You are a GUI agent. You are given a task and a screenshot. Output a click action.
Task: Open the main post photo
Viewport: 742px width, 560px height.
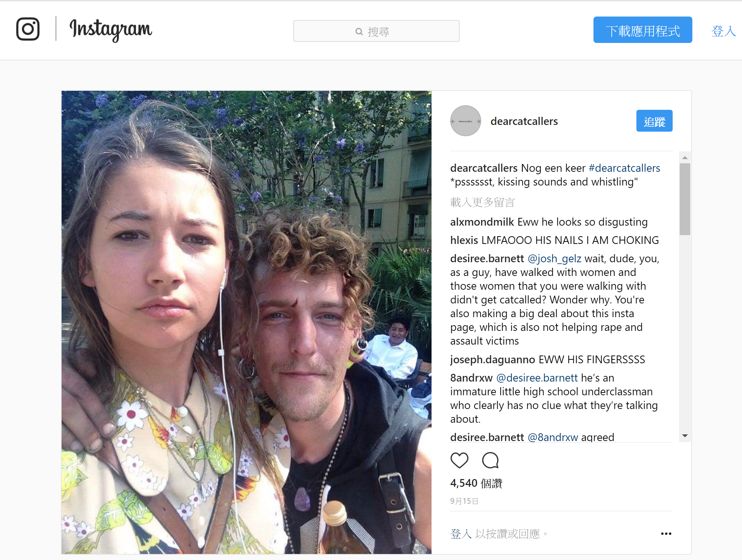(246, 322)
